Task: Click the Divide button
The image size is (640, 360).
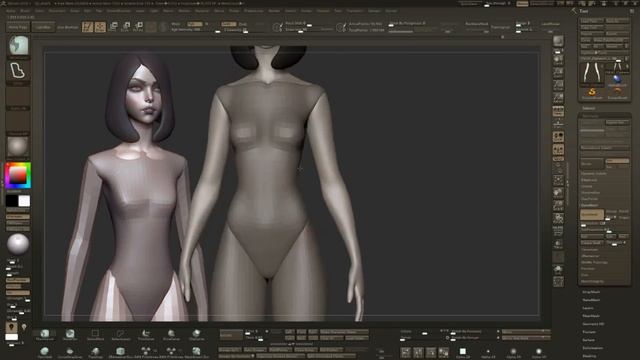Action: [x=592, y=164]
